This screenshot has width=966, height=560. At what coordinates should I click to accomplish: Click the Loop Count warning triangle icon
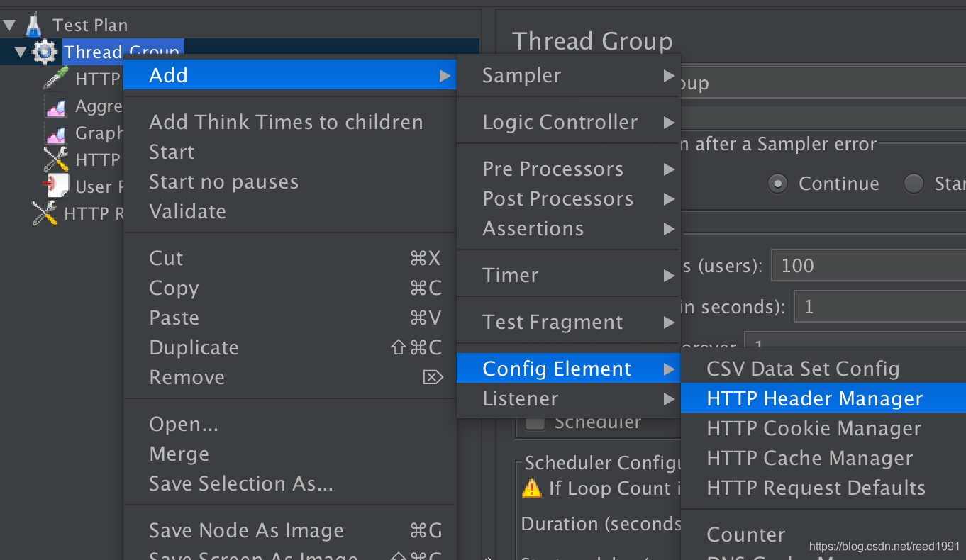(532, 488)
